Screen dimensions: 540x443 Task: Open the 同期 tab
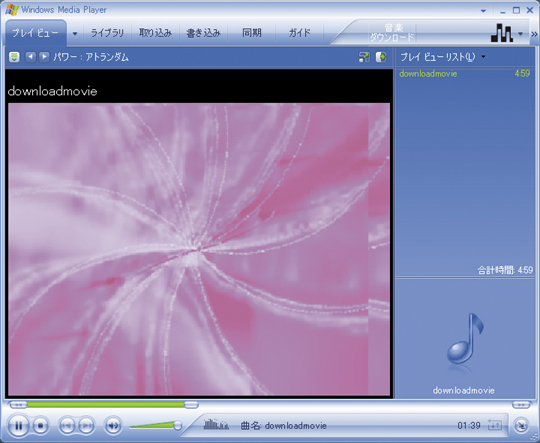click(251, 33)
